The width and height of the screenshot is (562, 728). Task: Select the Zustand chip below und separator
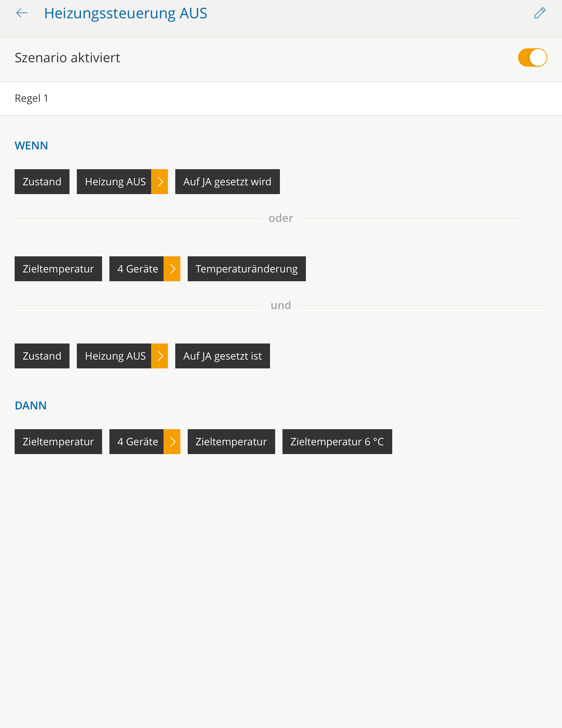click(x=42, y=356)
